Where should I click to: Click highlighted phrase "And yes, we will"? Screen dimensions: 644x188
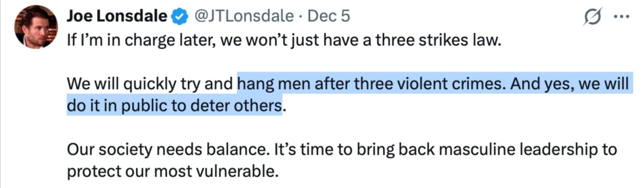[x=569, y=84]
